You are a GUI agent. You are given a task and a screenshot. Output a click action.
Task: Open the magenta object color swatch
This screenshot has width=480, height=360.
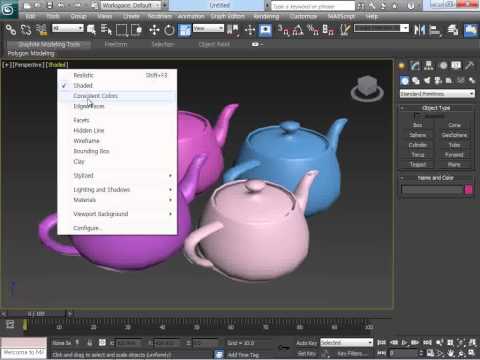[468, 190]
